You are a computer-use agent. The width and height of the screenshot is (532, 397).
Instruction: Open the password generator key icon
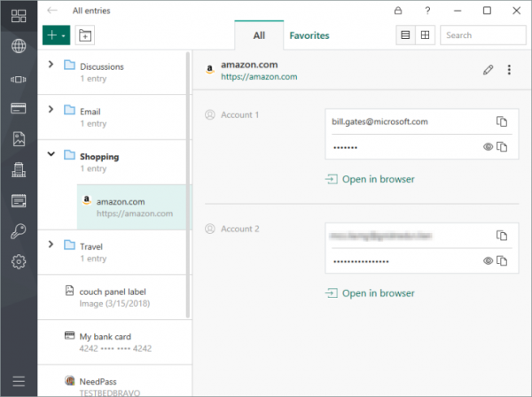click(x=19, y=232)
